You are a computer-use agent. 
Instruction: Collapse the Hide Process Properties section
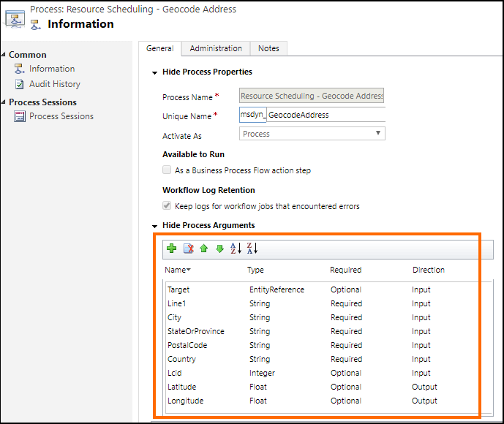point(154,73)
